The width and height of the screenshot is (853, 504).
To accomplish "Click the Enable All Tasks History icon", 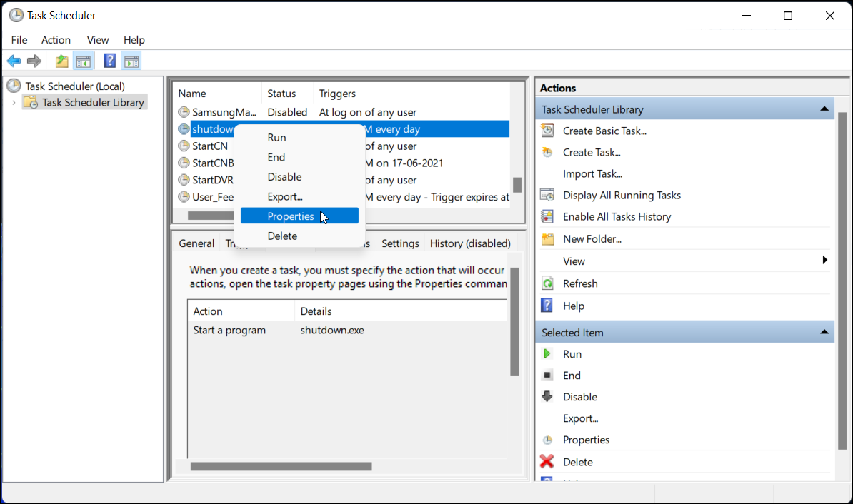I will 547,216.
